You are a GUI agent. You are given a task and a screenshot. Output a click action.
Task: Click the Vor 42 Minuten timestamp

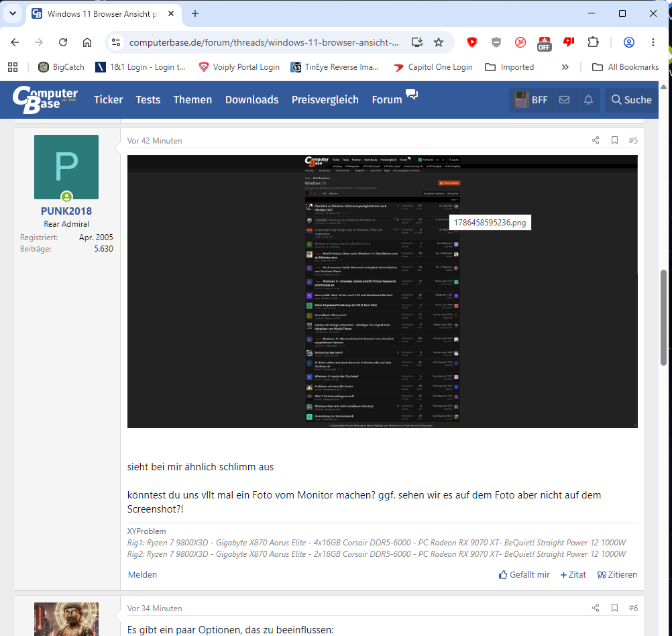154,141
